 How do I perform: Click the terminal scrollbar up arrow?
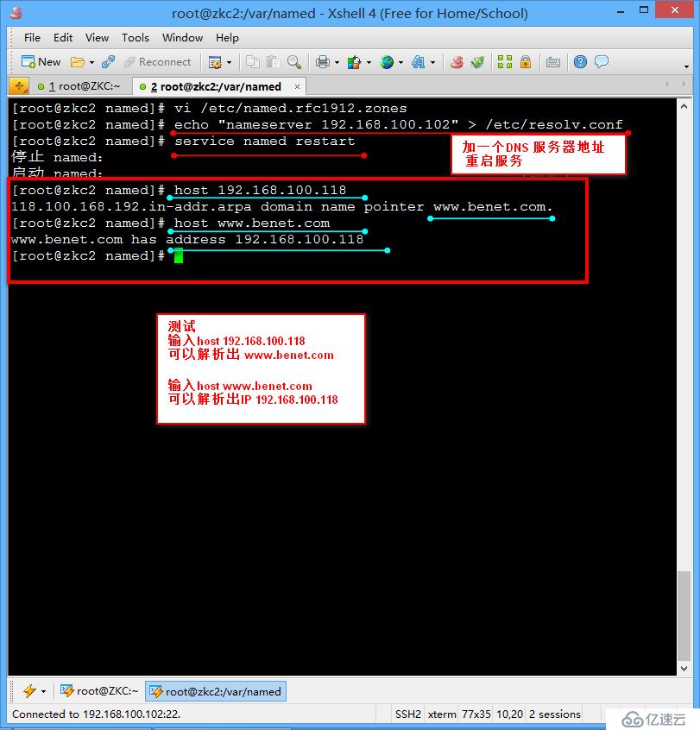(684, 107)
